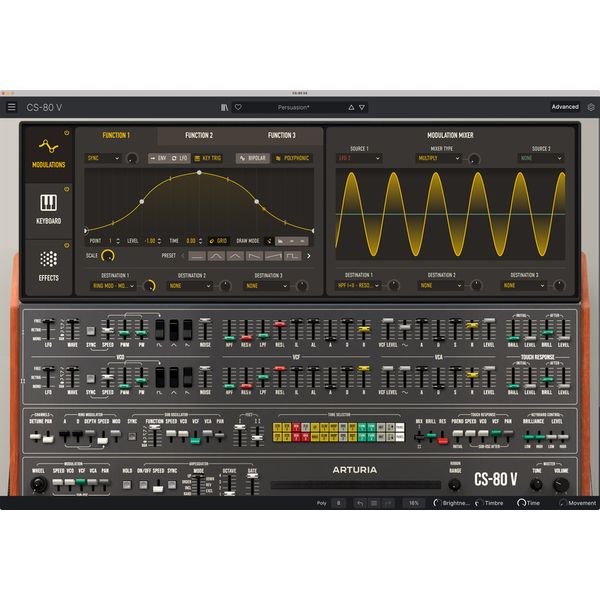Switch to the Function 2 tab
600x600 pixels.
[199, 135]
